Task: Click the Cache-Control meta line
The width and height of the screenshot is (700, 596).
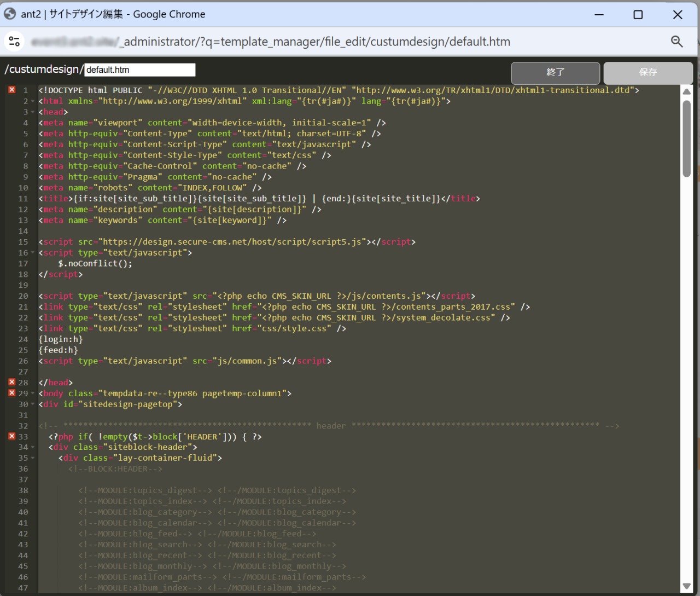Action: click(x=172, y=166)
